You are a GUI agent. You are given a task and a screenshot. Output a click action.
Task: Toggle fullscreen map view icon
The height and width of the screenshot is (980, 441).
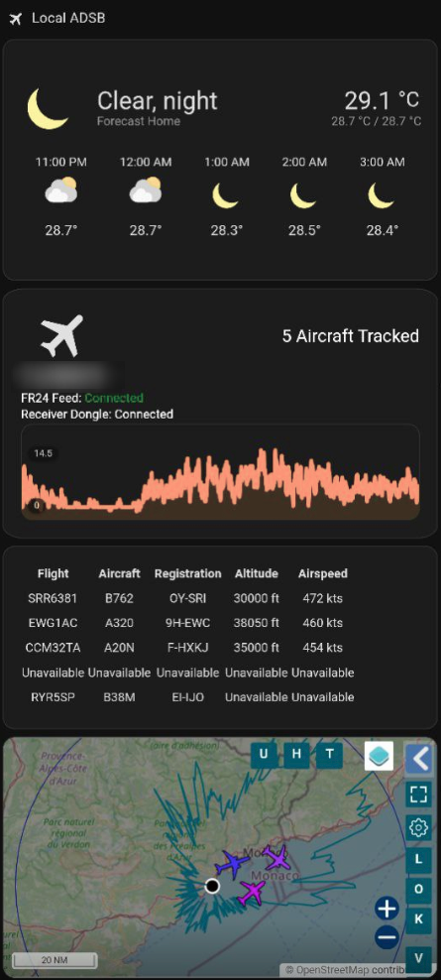(x=418, y=795)
